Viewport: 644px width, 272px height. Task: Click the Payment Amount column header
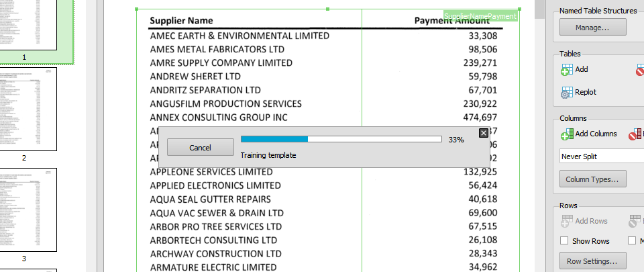click(451, 21)
